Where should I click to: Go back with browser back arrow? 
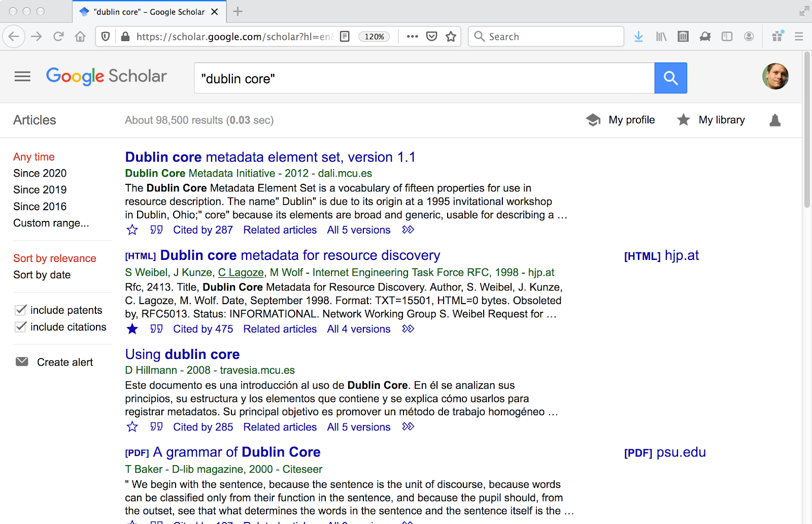point(14,37)
